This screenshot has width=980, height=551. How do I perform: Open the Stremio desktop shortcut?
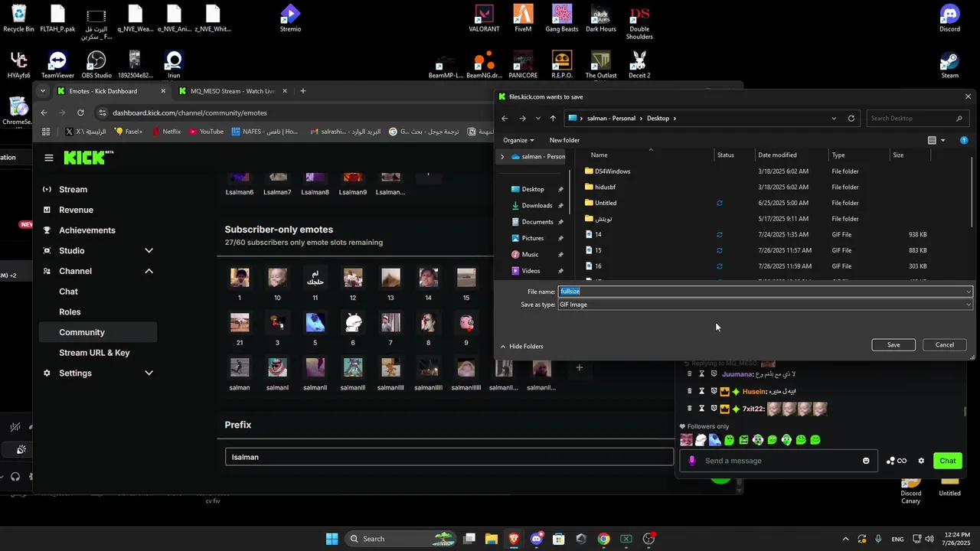(x=290, y=19)
